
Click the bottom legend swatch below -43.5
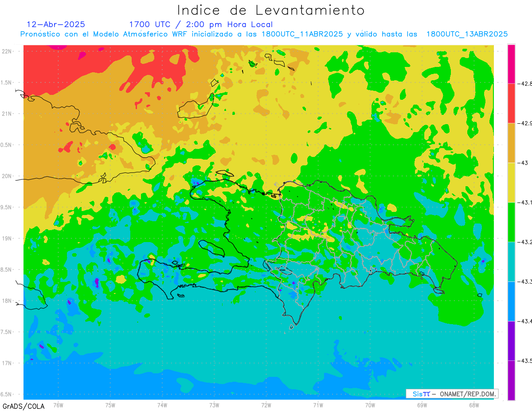coord(511,380)
